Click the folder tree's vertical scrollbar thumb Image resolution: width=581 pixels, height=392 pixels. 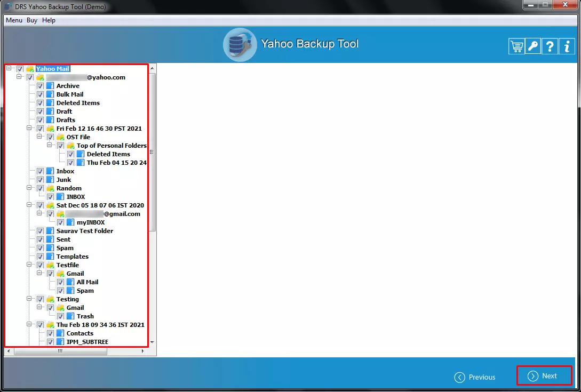(x=152, y=152)
